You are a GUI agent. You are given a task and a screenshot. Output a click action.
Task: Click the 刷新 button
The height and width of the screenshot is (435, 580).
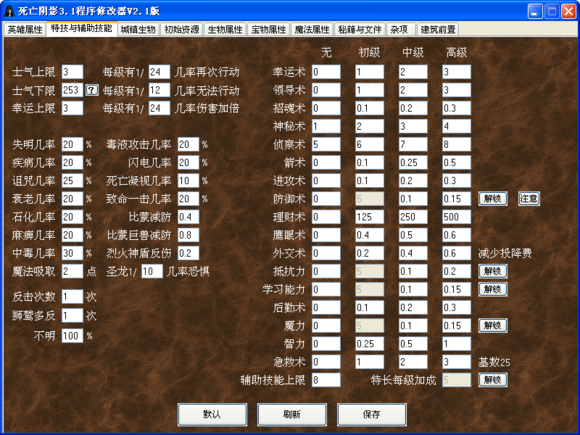[x=292, y=414]
